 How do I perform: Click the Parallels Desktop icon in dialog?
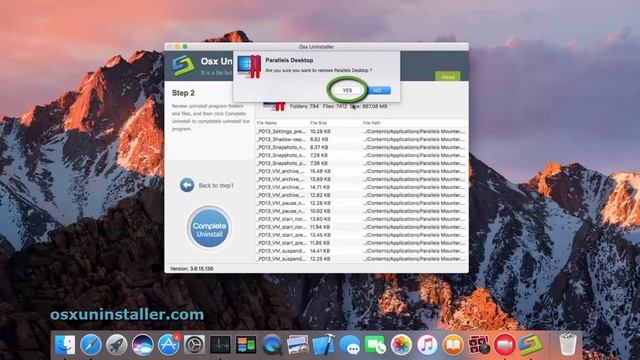coord(249,67)
